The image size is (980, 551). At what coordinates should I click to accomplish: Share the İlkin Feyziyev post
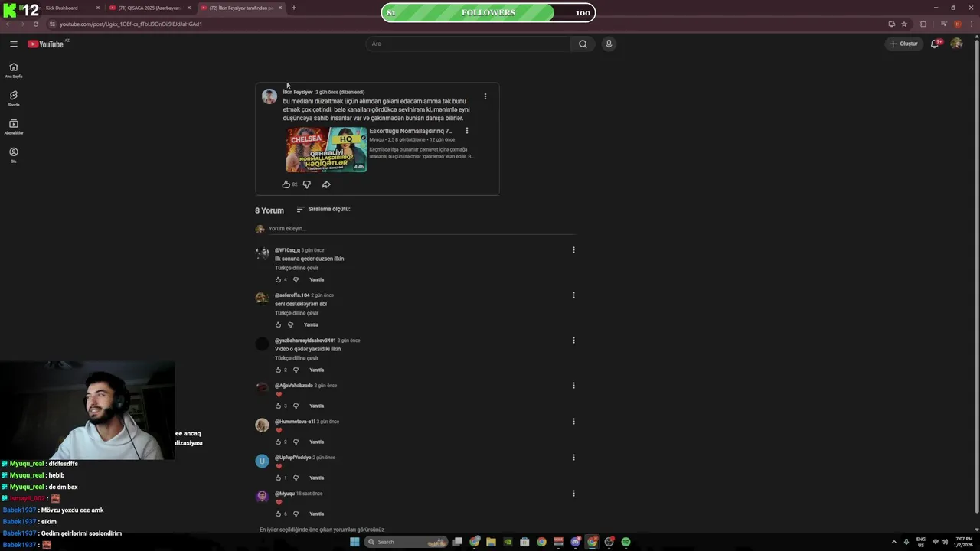(x=326, y=184)
